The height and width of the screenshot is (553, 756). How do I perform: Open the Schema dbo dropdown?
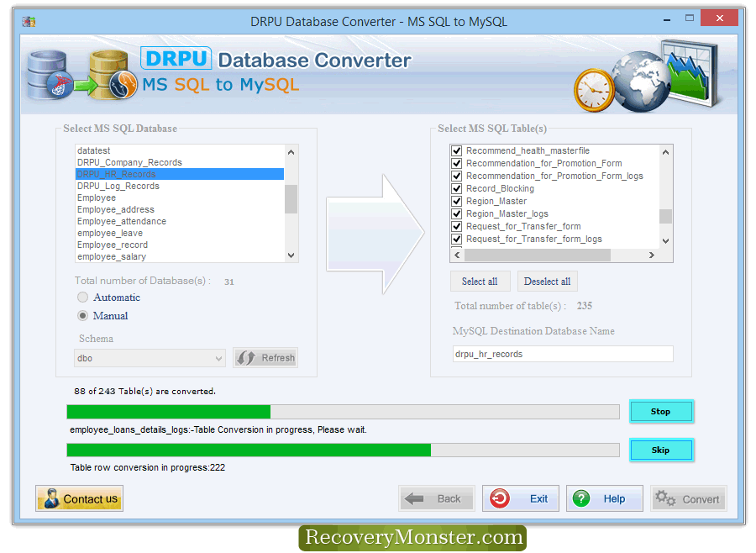(x=150, y=358)
